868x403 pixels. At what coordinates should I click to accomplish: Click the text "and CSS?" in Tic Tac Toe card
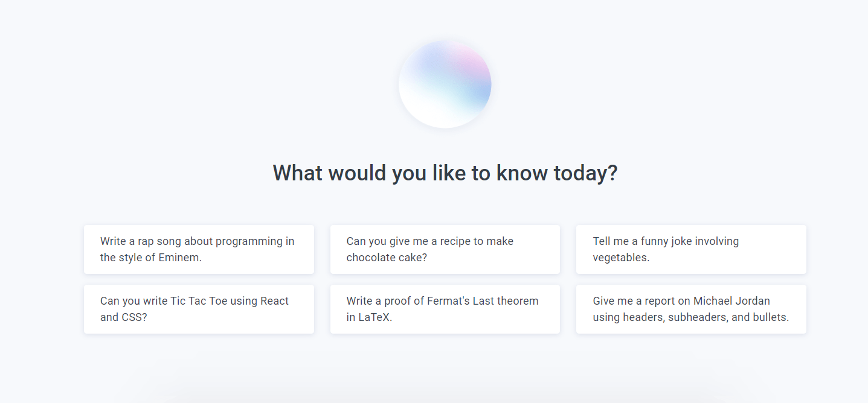124,317
